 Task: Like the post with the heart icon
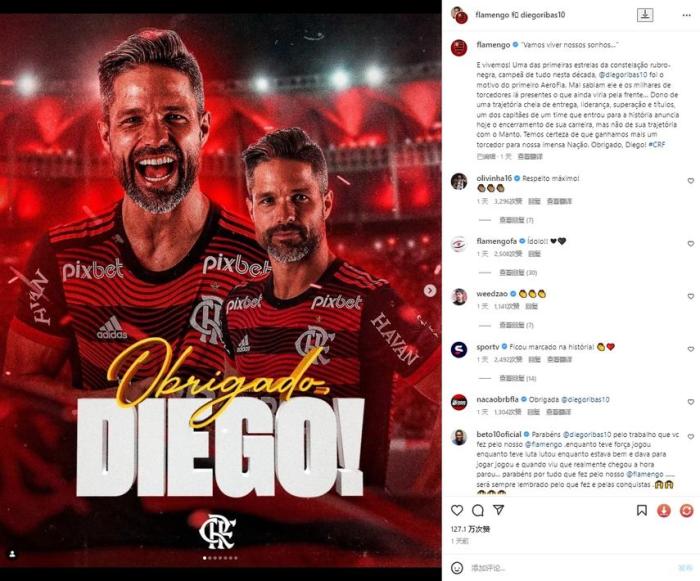457,510
